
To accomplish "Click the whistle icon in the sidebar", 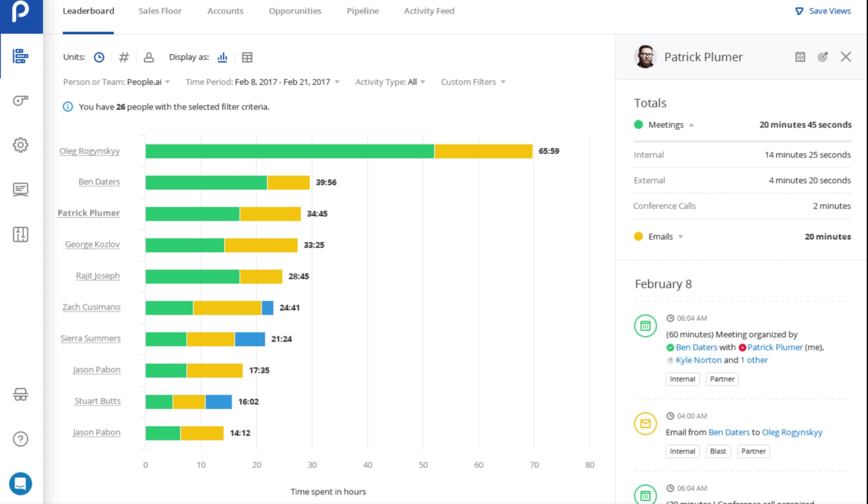I will [20, 100].
